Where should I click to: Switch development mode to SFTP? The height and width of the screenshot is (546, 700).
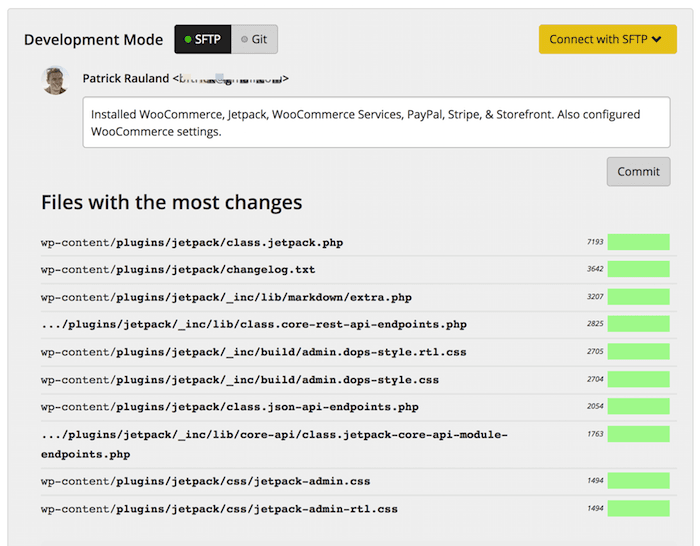coord(203,39)
